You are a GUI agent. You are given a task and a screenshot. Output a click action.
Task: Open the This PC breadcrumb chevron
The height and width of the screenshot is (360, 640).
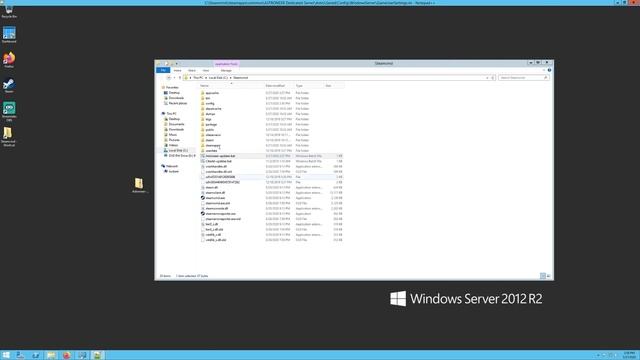point(206,78)
